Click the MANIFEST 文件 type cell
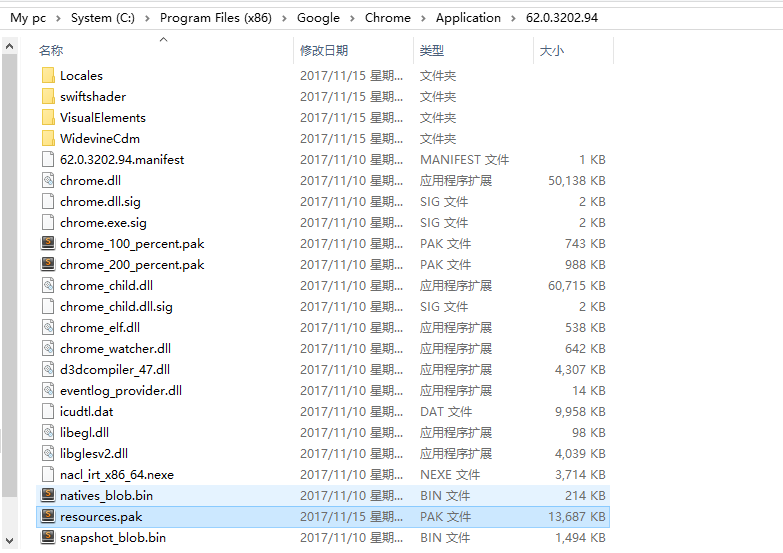Viewport: 783px width, 553px height. point(464,159)
